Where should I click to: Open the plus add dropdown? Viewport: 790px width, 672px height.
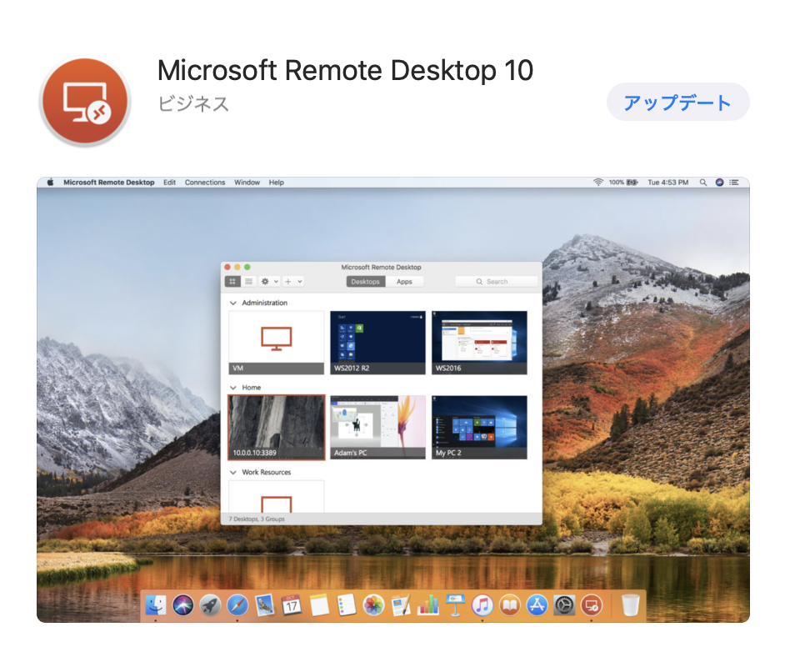[x=292, y=281]
